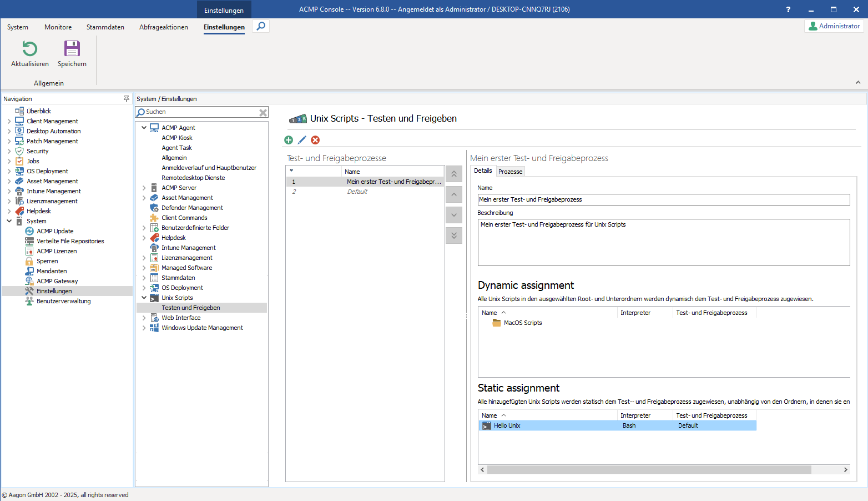Image resolution: width=868 pixels, height=501 pixels.
Task: Expand Client Management in navigation
Action: 9,121
